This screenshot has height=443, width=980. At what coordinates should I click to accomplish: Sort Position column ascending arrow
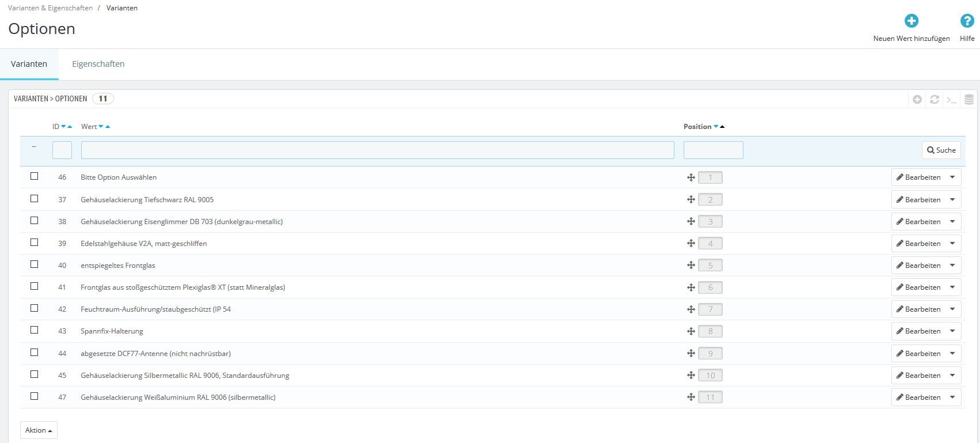tap(722, 127)
